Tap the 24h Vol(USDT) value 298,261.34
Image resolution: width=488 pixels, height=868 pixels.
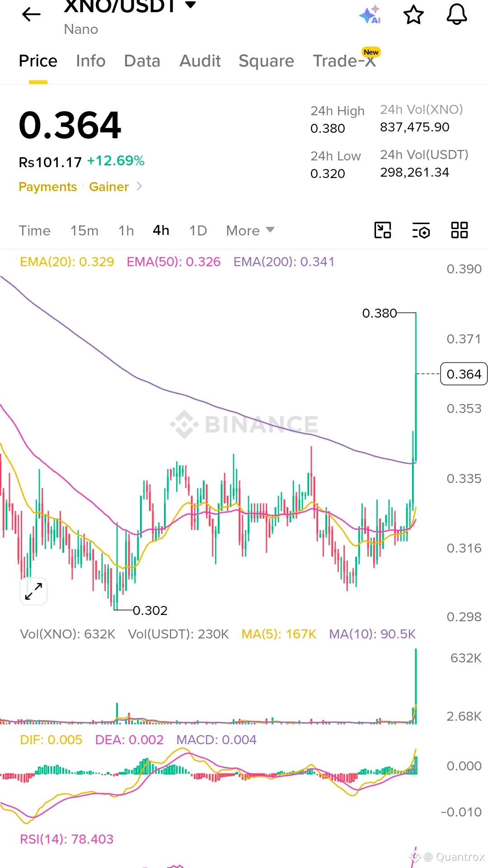click(x=415, y=172)
